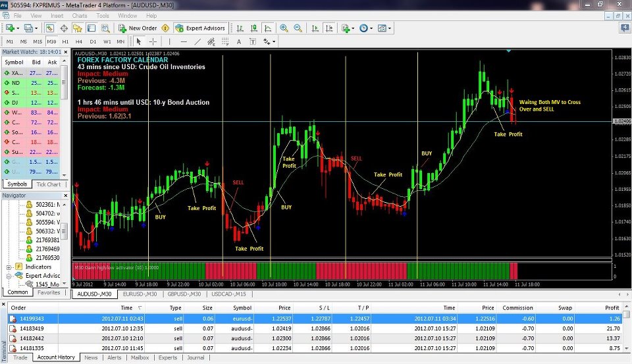This screenshot has height=364, width=632.
Task: Open the Insert menu
Action: (x=57, y=16)
